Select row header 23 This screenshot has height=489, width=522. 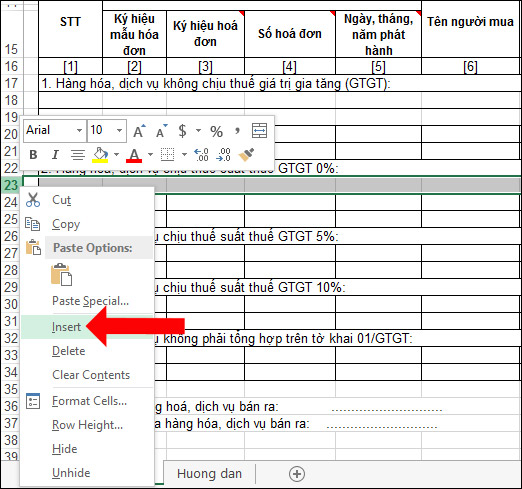[x=11, y=185]
